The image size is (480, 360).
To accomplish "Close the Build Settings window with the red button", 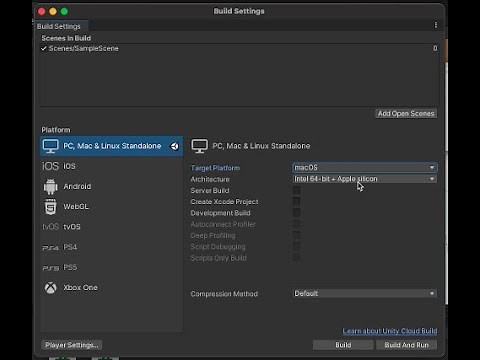I will [x=42, y=12].
